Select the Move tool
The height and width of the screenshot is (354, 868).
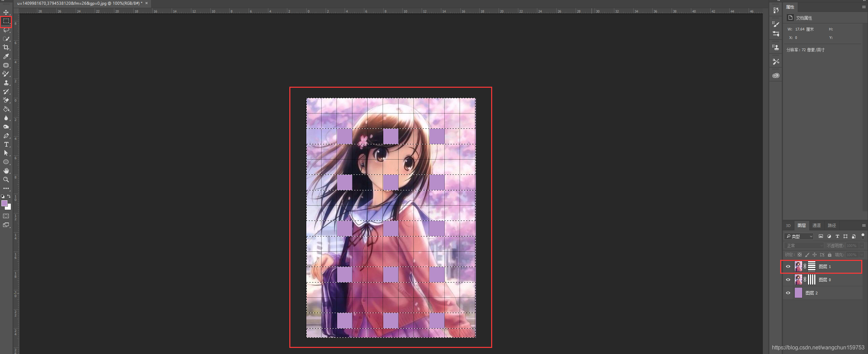coord(6,12)
